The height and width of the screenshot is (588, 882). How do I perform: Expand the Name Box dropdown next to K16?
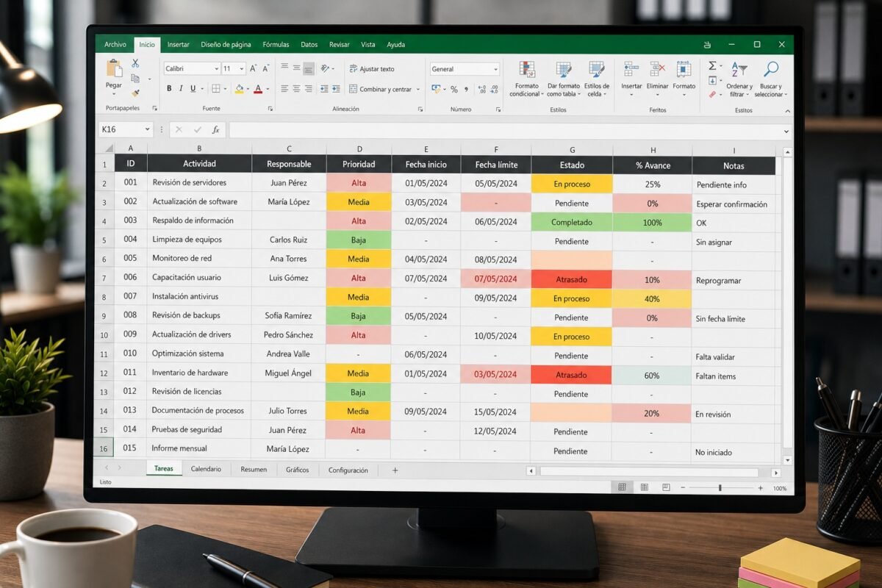148,129
